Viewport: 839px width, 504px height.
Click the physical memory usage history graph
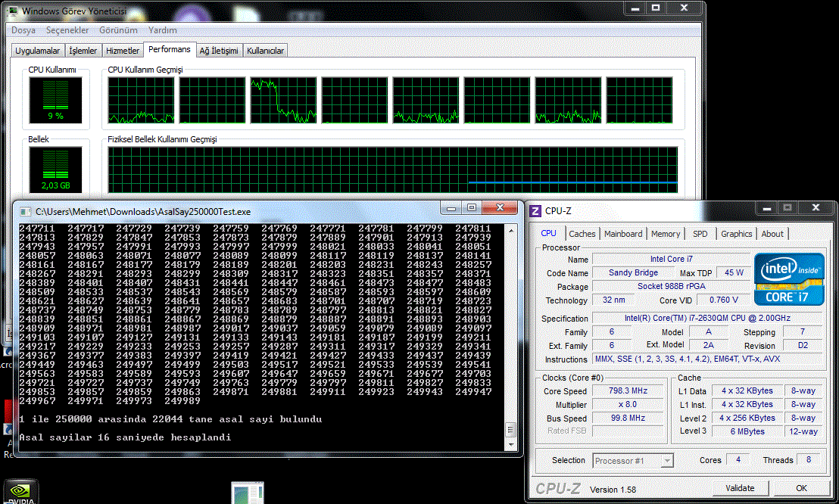point(393,170)
